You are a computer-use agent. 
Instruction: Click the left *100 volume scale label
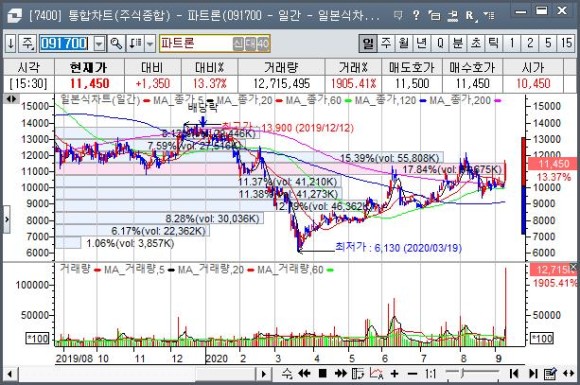[38, 338]
